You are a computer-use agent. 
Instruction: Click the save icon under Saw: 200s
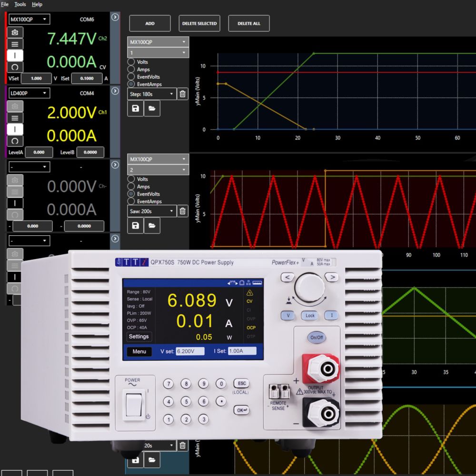136,226
